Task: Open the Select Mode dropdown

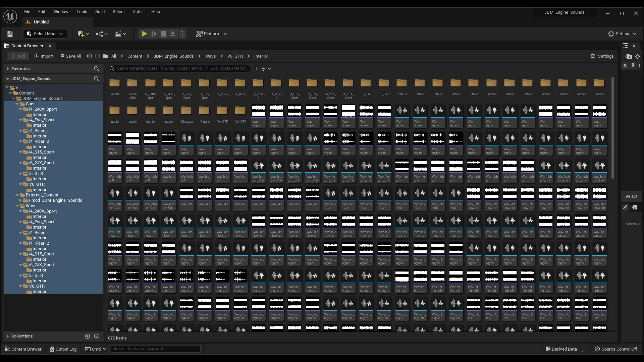Action: coord(45,34)
